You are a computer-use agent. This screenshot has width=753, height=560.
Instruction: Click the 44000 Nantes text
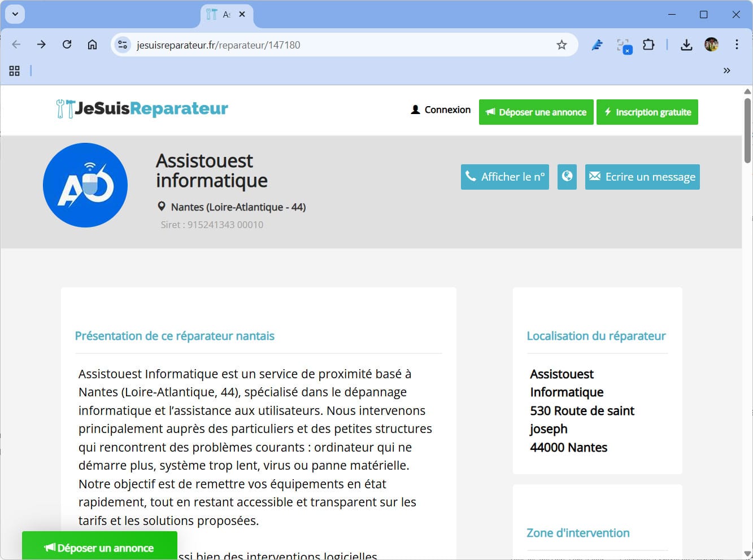tap(568, 447)
